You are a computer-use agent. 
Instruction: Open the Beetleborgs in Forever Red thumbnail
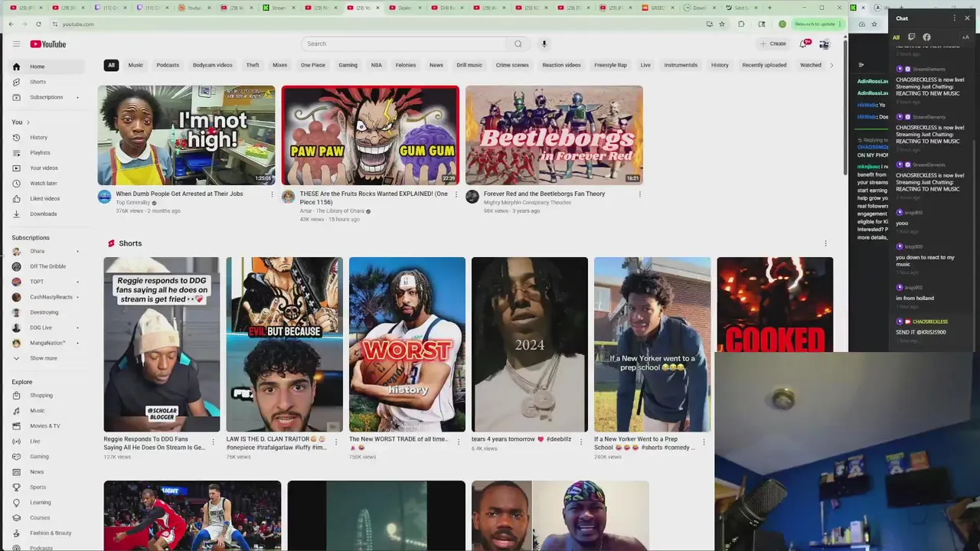pos(554,135)
